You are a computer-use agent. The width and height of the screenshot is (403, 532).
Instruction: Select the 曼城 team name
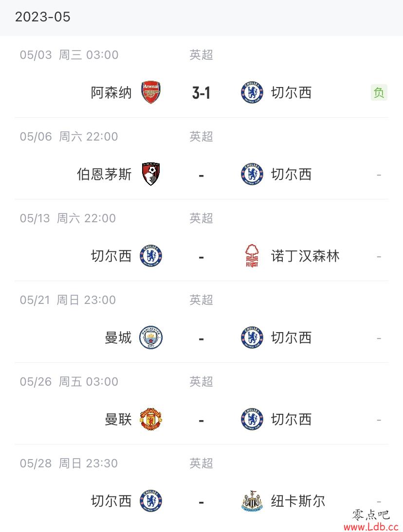[x=118, y=337]
